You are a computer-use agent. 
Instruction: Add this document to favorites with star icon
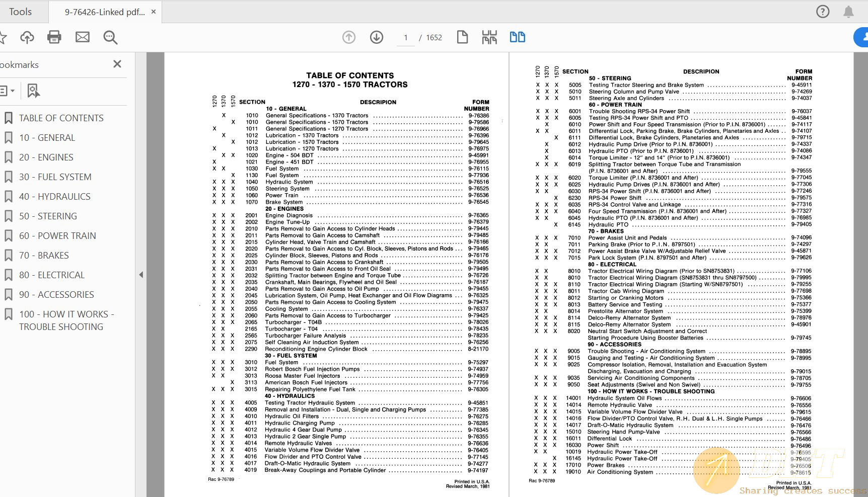(x=5, y=37)
